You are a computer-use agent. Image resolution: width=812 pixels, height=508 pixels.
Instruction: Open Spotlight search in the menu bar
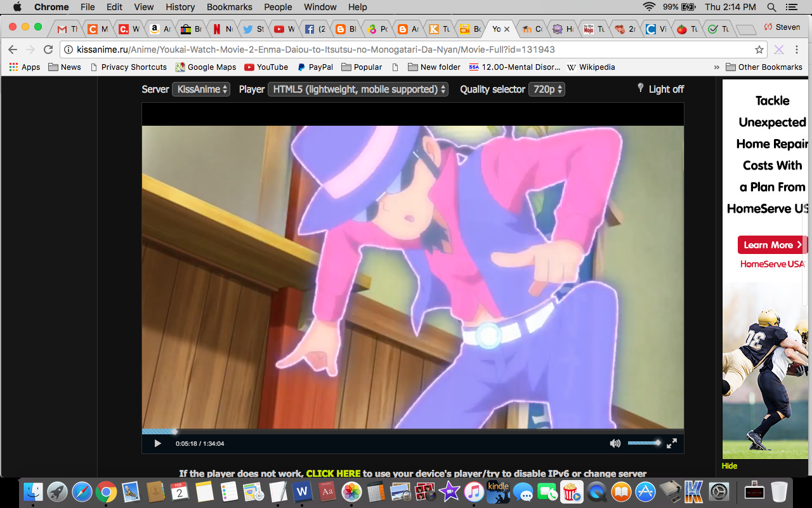(x=771, y=7)
